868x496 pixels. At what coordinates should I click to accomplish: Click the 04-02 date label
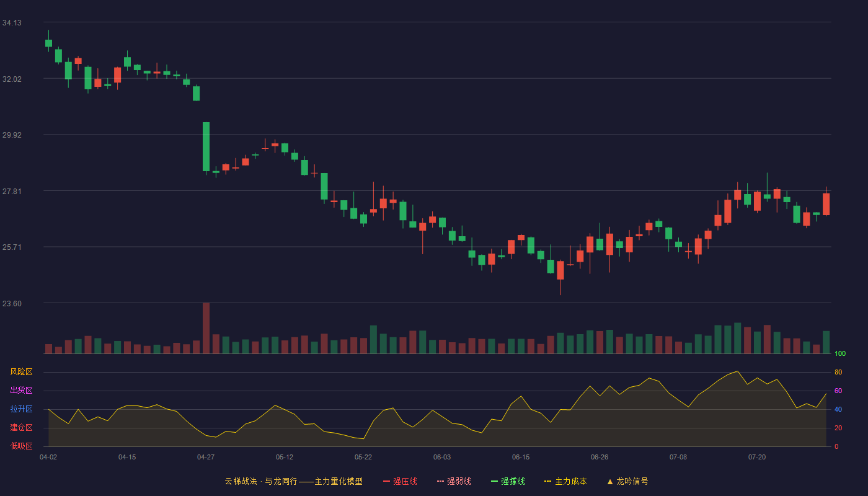tap(48, 457)
